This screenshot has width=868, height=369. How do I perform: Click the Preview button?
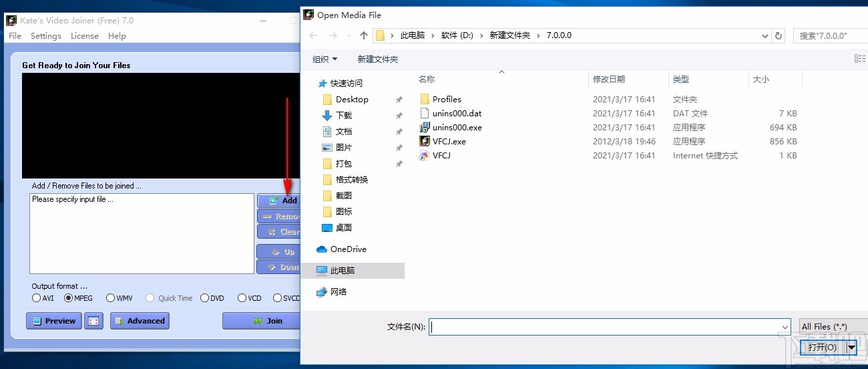click(54, 321)
